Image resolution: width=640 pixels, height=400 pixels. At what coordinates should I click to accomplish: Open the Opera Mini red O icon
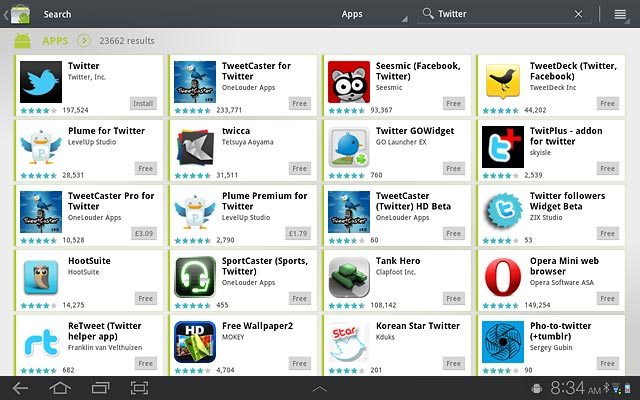(503, 277)
